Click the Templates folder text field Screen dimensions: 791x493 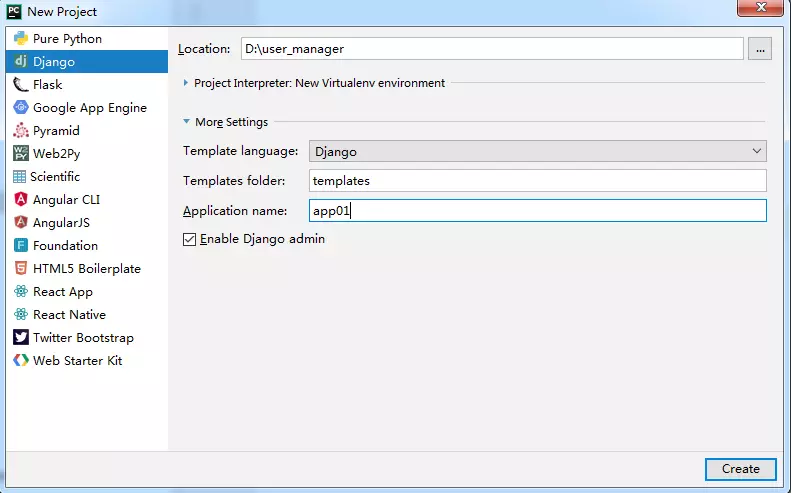[538, 181]
